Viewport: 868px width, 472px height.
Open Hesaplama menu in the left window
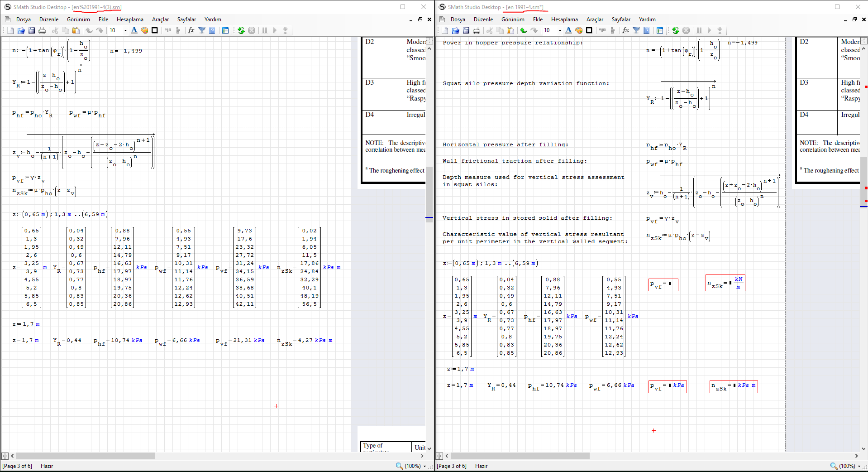(130, 19)
